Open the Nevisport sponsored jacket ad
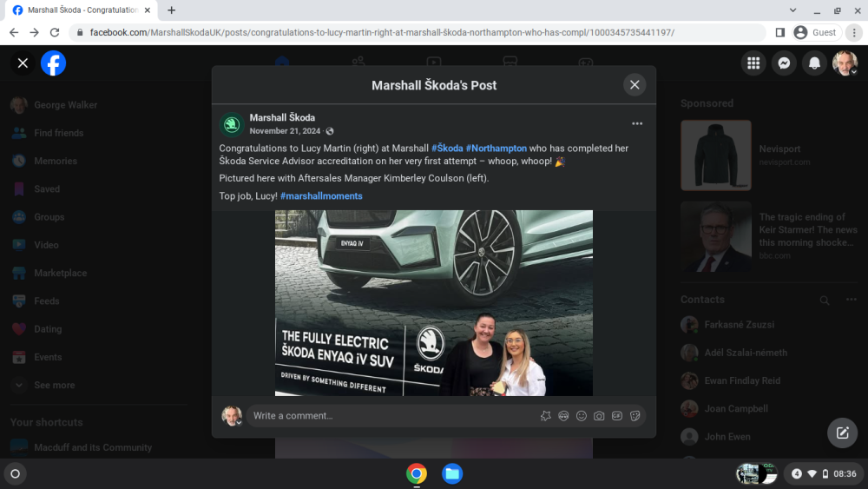The height and width of the screenshot is (489, 868). tap(769, 155)
